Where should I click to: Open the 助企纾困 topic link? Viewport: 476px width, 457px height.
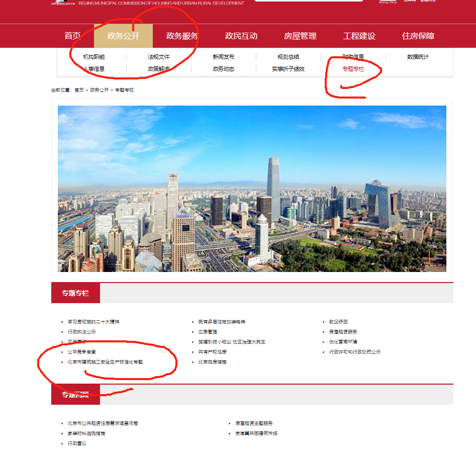point(338,322)
